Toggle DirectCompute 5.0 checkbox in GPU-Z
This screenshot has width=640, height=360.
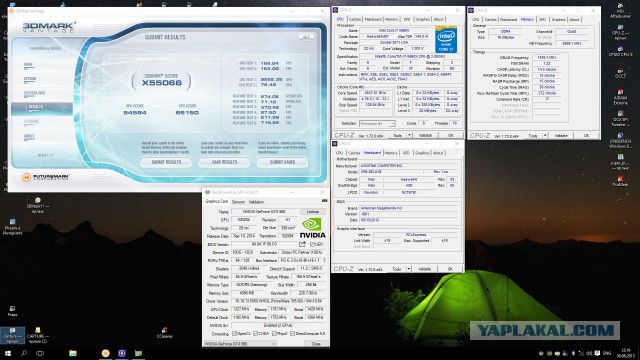292,333
